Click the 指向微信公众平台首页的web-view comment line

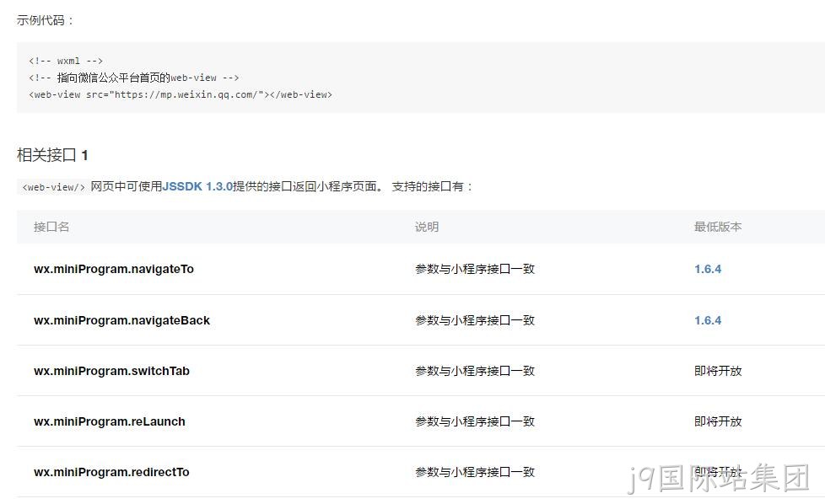pyautogui.click(x=133, y=78)
